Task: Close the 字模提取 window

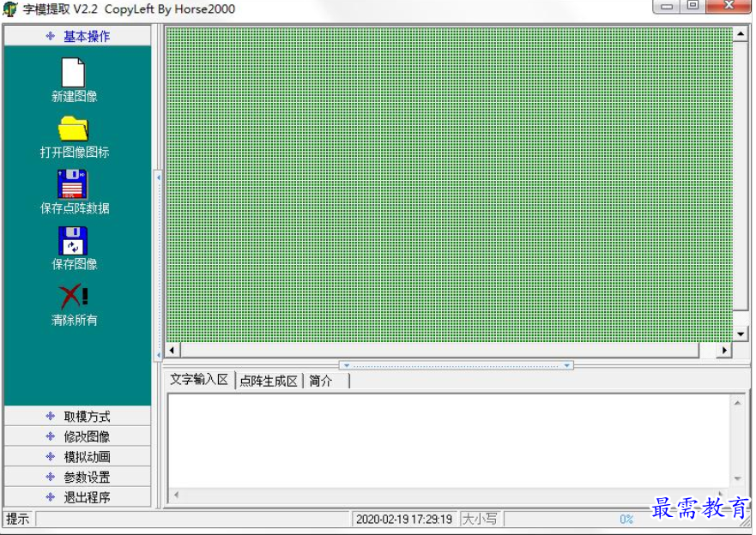Action: (729, 6)
